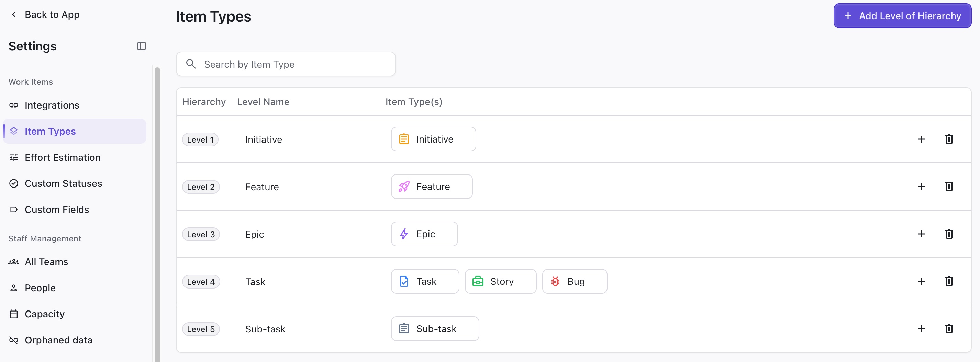Viewport: 980px width, 362px height.
Task: Click Add Level of Hierarchy button
Action: [x=902, y=16]
